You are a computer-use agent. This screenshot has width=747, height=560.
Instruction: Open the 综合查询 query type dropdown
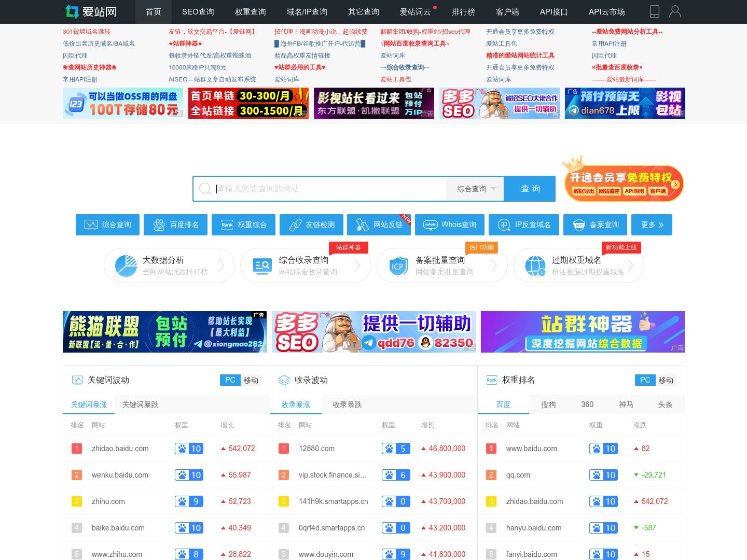pyautogui.click(x=476, y=189)
